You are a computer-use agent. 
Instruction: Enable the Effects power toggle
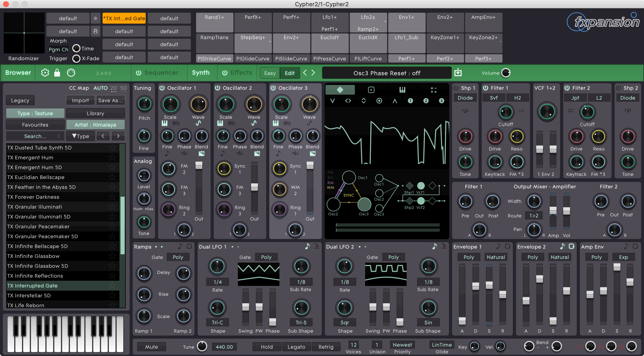point(225,73)
